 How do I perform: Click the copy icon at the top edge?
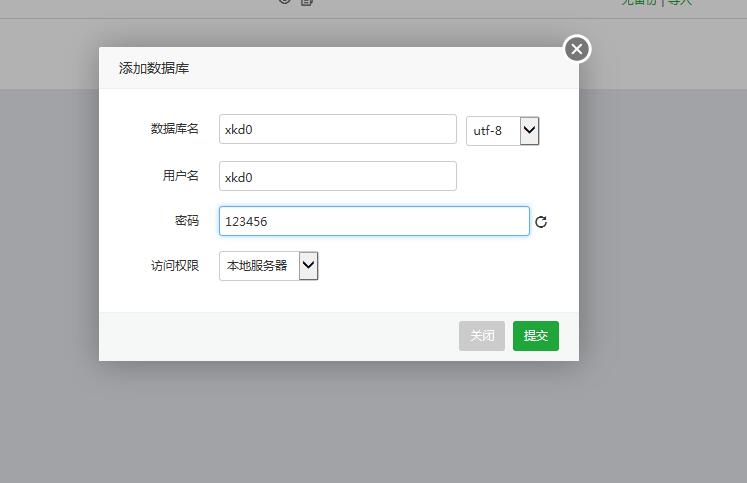tap(307, 2)
